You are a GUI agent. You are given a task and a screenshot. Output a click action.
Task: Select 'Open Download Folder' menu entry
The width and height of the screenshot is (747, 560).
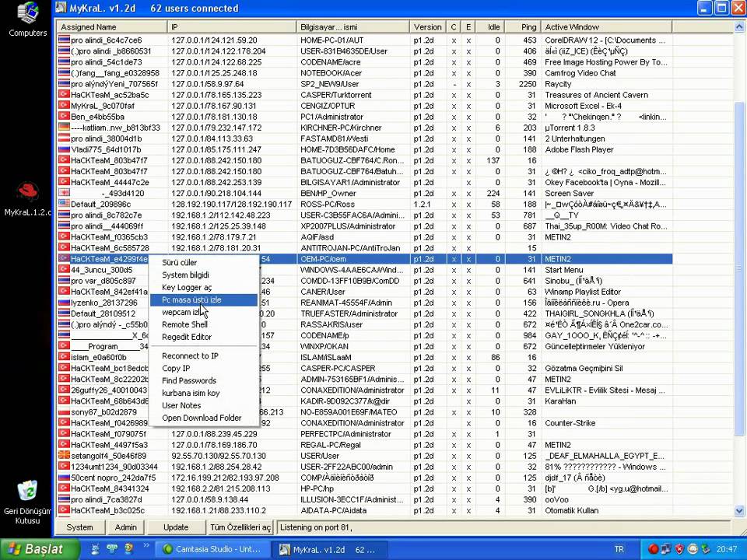point(203,418)
